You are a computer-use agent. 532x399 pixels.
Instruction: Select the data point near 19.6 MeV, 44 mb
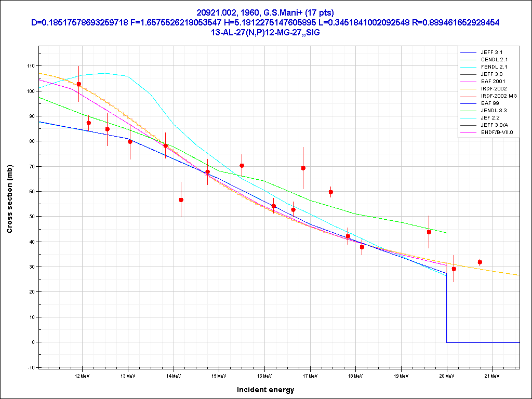(429, 232)
